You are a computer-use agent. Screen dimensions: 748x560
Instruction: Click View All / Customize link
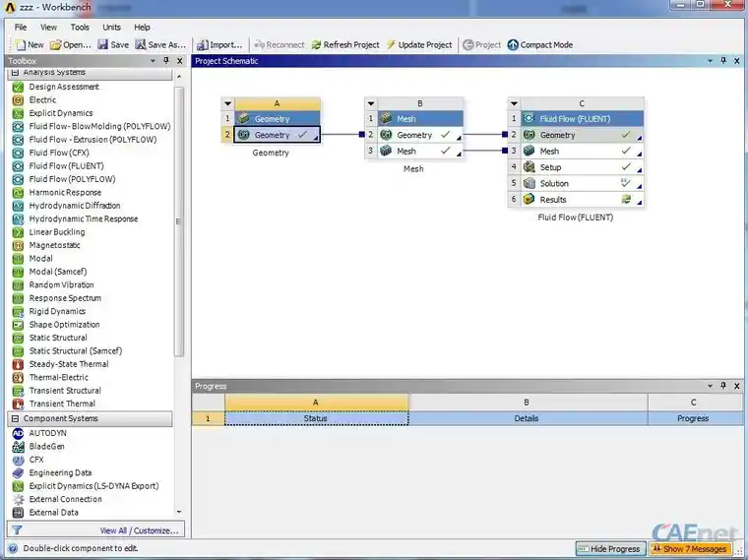click(x=139, y=530)
